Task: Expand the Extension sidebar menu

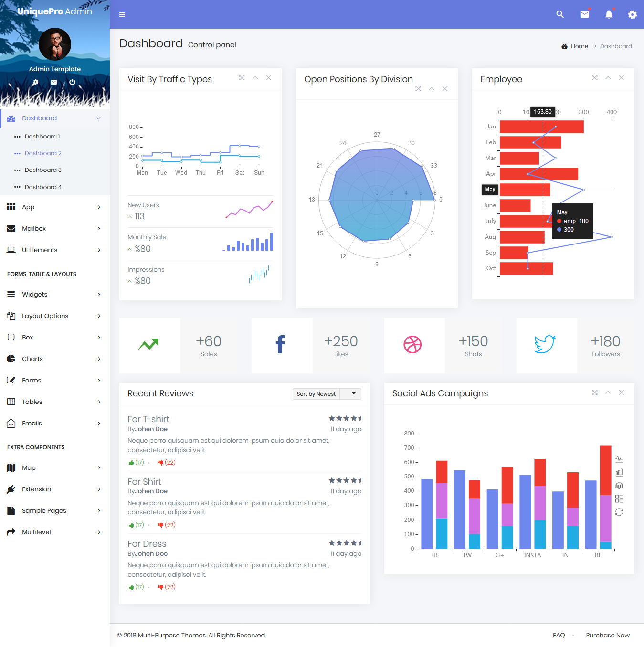Action: pyautogui.click(x=55, y=489)
